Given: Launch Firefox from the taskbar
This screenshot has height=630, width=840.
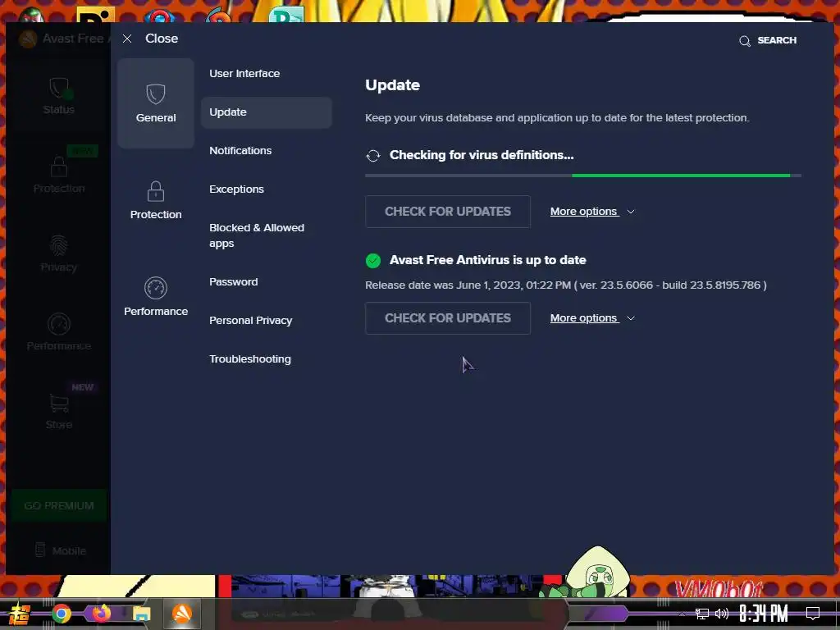Looking at the screenshot, I should coord(101,614).
